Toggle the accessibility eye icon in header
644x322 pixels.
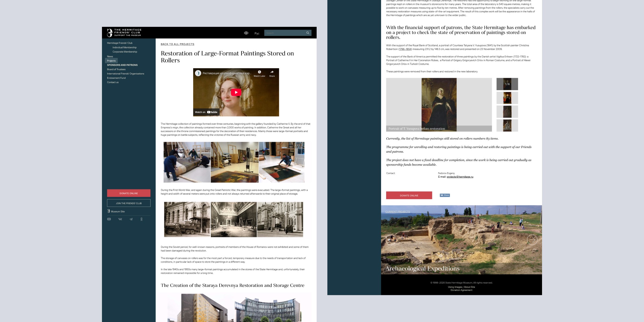(x=246, y=33)
